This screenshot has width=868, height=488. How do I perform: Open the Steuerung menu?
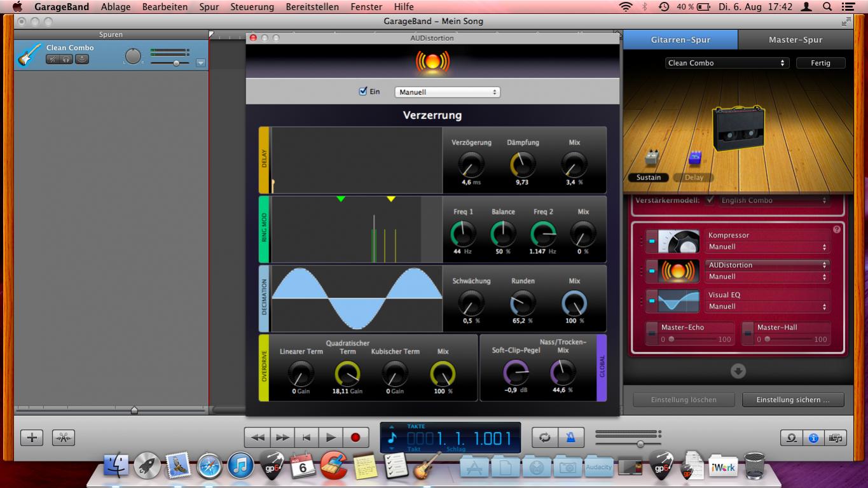(252, 7)
